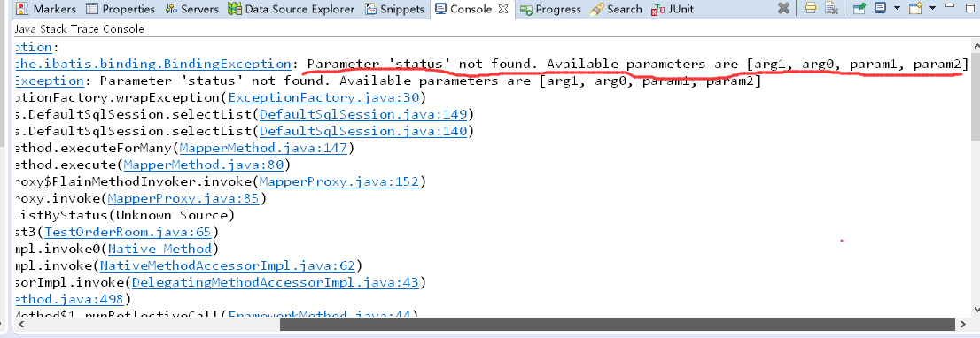The height and width of the screenshot is (338, 980).
Task: Open the MapperProxy.java:152 link
Action: click(x=339, y=182)
